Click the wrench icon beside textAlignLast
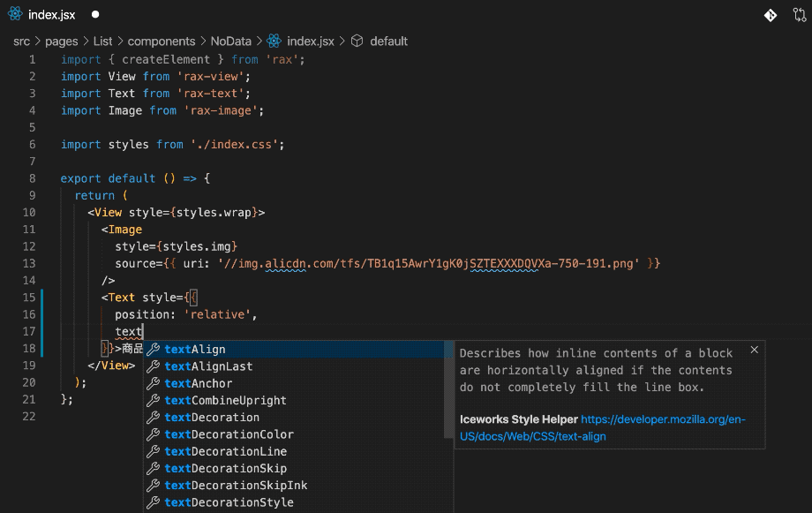Screen dimensions: 812x513 point(153,366)
